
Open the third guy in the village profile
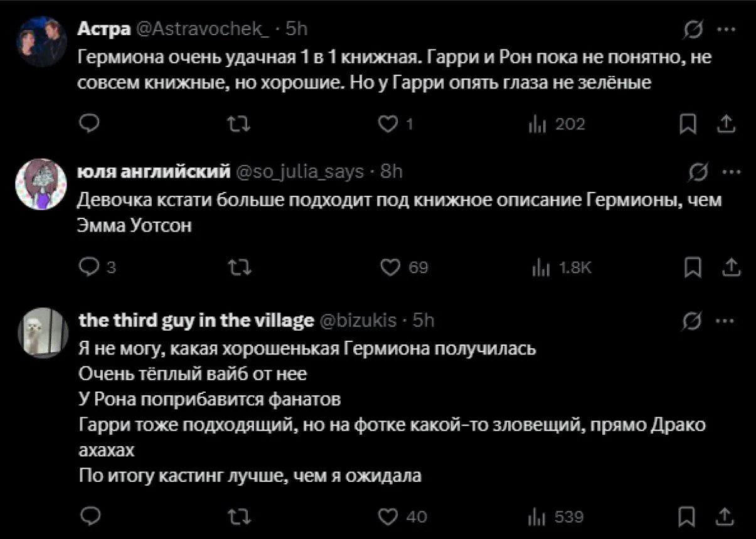pyautogui.click(x=196, y=321)
